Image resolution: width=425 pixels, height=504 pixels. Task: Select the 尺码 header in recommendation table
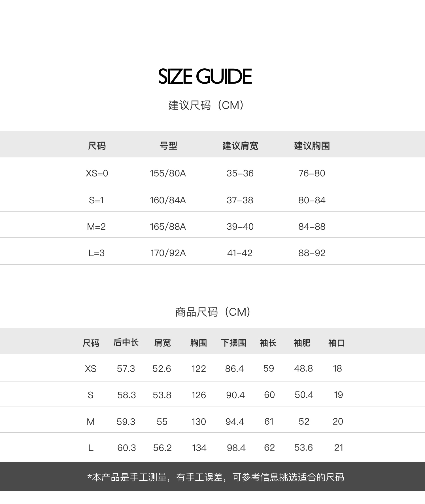click(97, 146)
